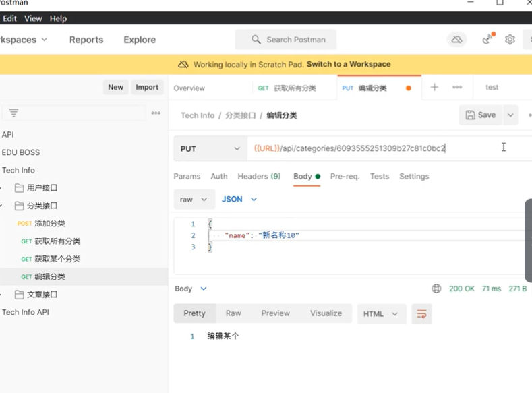Open the Workspaces dropdown
The image size is (532, 393).
tap(23, 40)
